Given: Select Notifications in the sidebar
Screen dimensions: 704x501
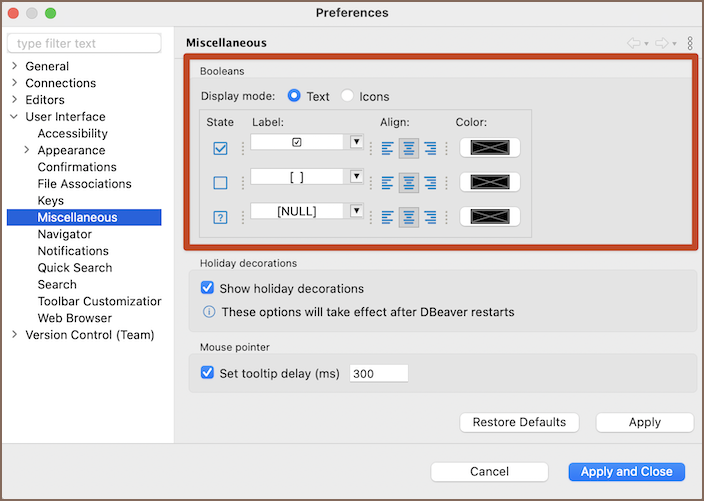Looking at the screenshot, I should click(x=73, y=250).
